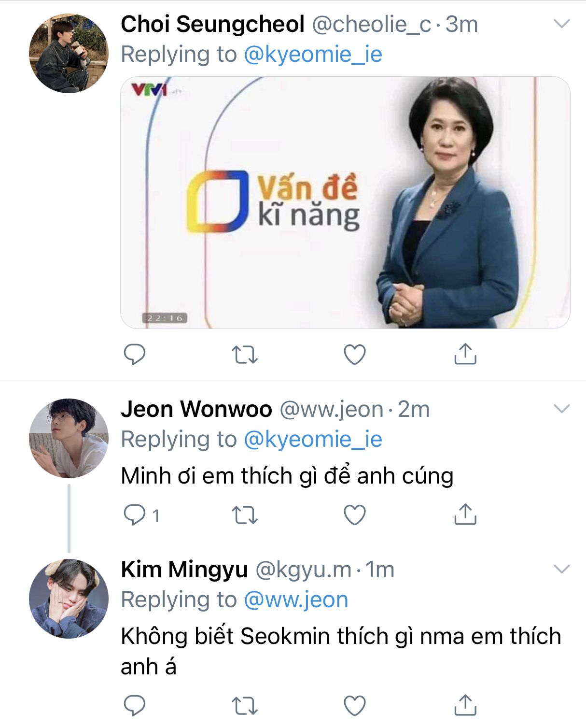The width and height of the screenshot is (586, 728).
Task: Retweet Kim Mingyu's tweet
Action: point(245,706)
